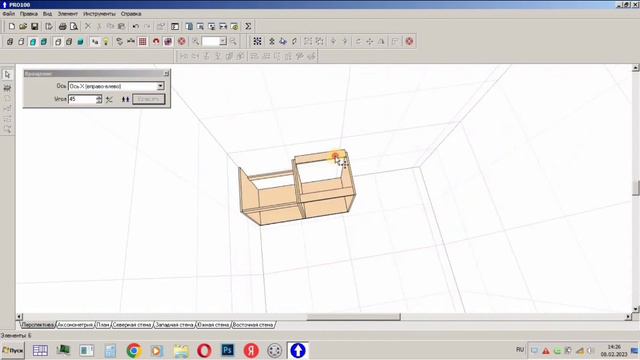Click the apply button in rotation panel
Screen dimensions: 640x360
click(x=149, y=99)
